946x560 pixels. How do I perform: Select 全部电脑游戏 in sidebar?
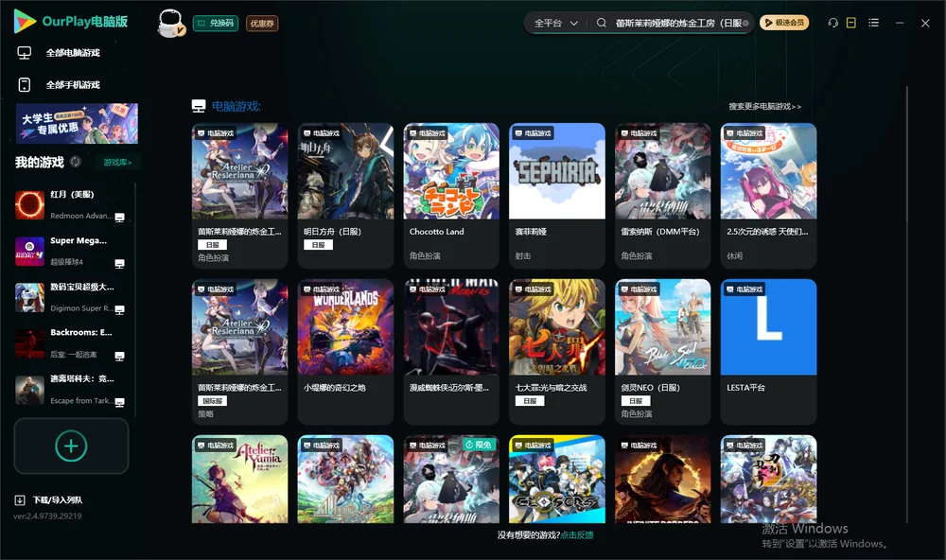pyautogui.click(x=73, y=53)
